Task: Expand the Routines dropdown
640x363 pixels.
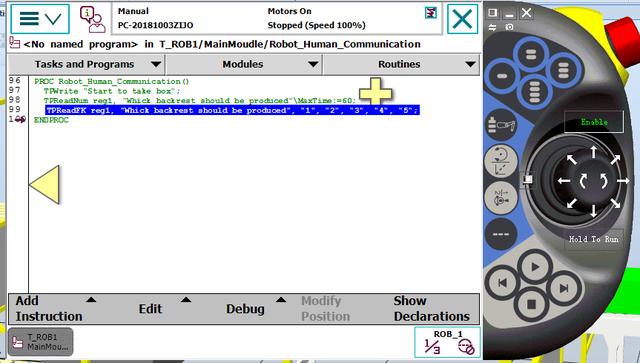Action: 401,65
